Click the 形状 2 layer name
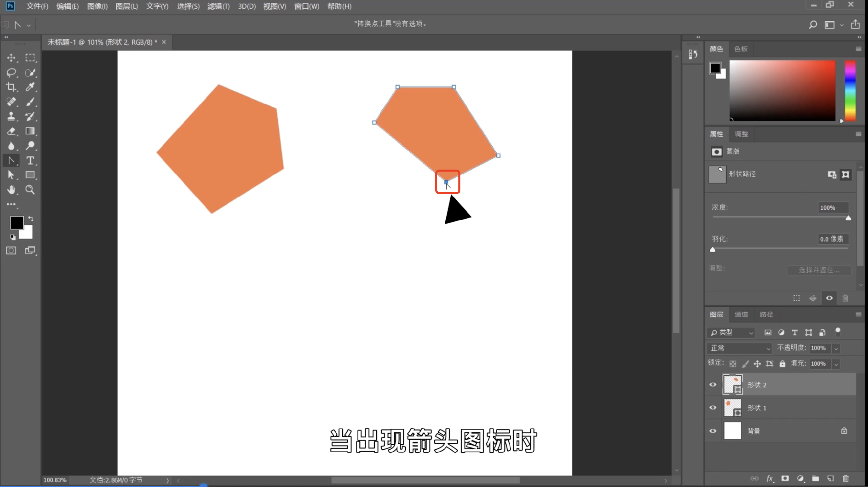Screen dimensions: 868x487 [756, 385]
